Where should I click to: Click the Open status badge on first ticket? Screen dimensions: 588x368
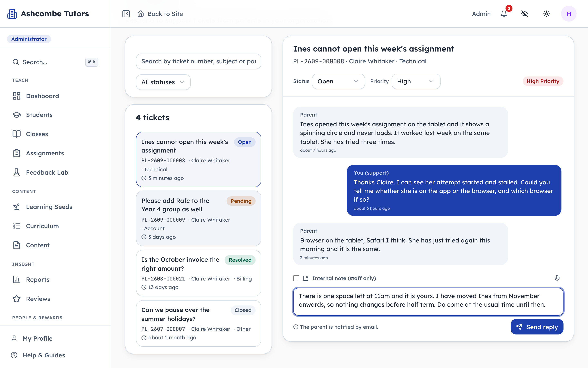[244, 142]
